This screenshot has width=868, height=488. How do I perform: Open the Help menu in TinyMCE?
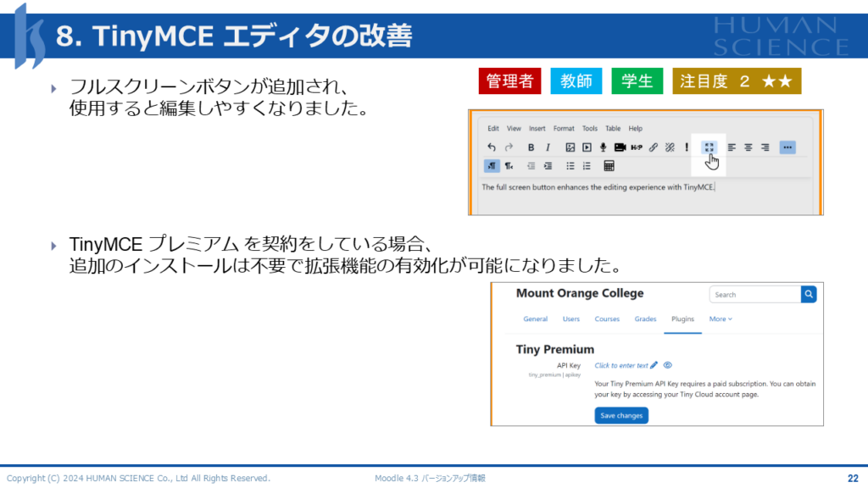coord(636,129)
